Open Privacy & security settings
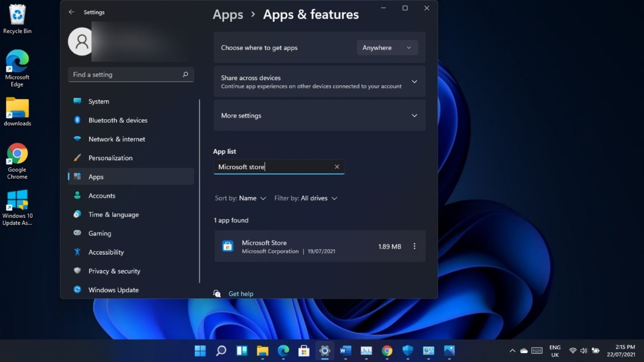The image size is (644, 362). (x=114, y=271)
